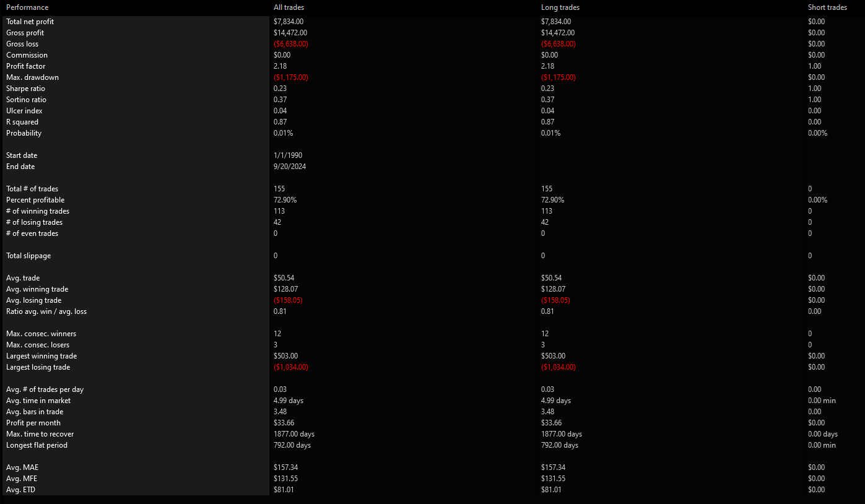Click 4.99 days under All trades

pyautogui.click(x=289, y=401)
